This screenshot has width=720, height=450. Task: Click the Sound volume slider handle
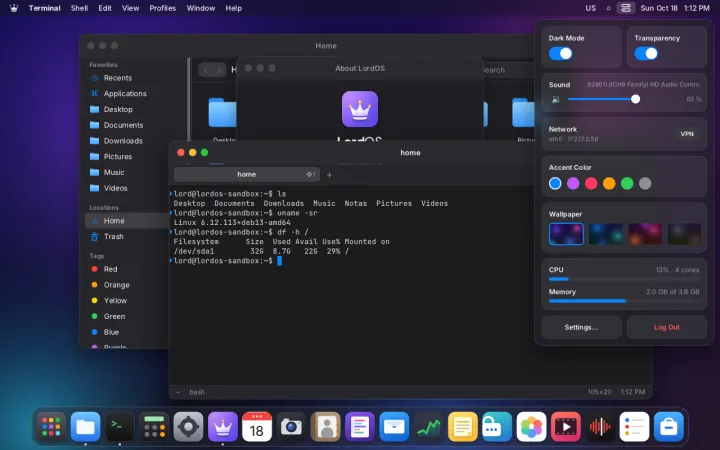[636, 99]
